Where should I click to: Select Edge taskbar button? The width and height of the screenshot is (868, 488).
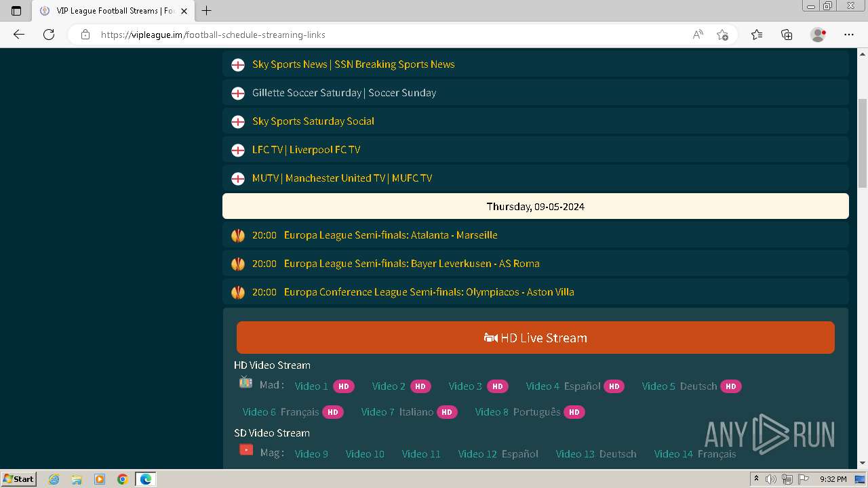click(x=146, y=479)
